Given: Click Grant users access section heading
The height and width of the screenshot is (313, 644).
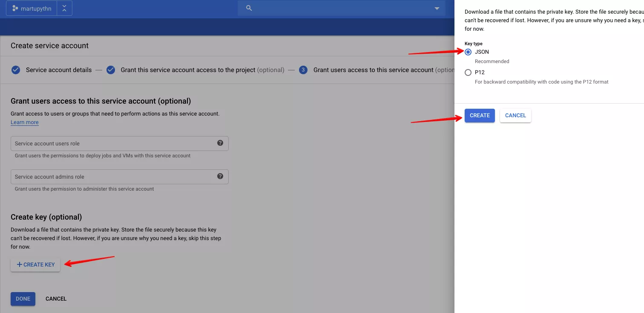Looking at the screenshot, I should 101,101.
